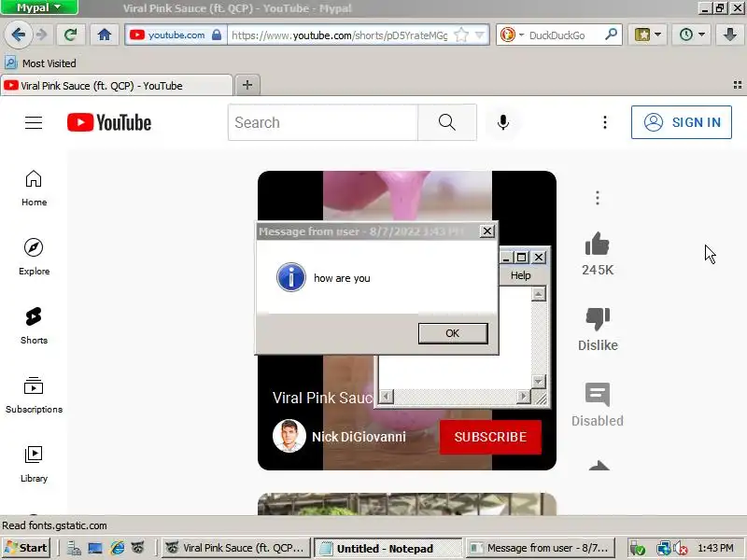
Task: Open YouTube settings three-dot menu
Action: click(604, 122)
